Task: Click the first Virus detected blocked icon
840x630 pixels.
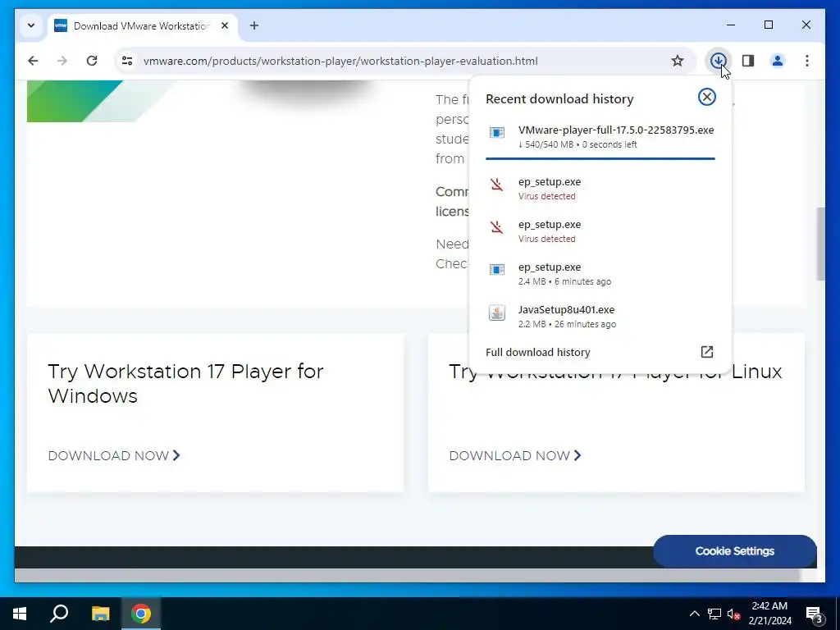Action: pyautogui.click(x=496, y=185)
